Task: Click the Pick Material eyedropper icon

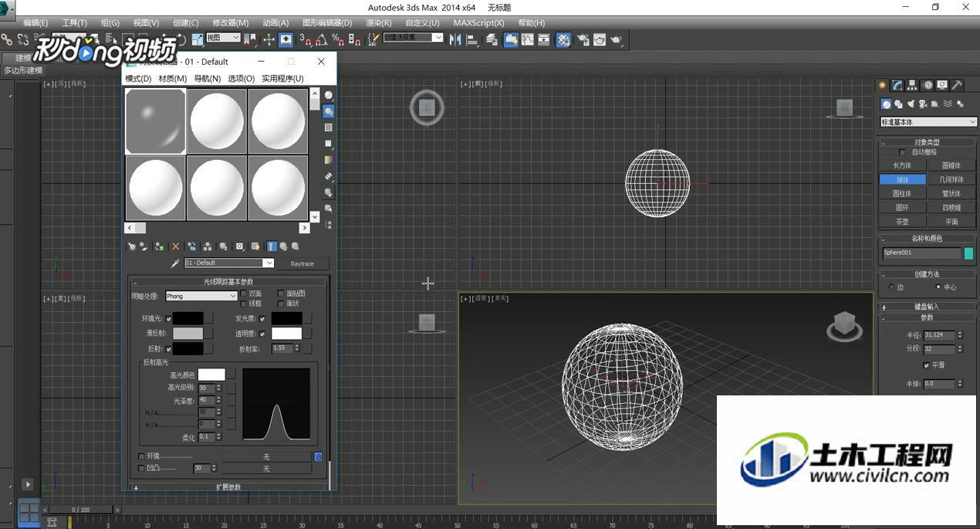Action: [x=175, y=263]
